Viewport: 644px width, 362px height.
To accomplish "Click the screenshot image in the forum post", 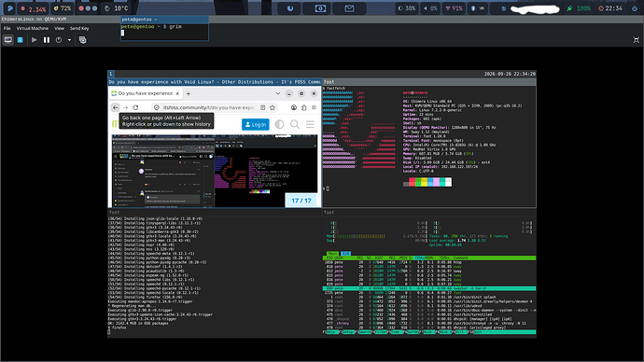I will coord(215,171).
